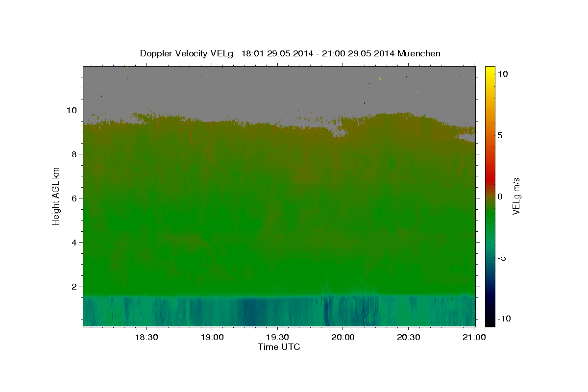Click the start time '18:01 29.05.2014' in title
Viewport: 588px width, 392px height.
[277, 53]
